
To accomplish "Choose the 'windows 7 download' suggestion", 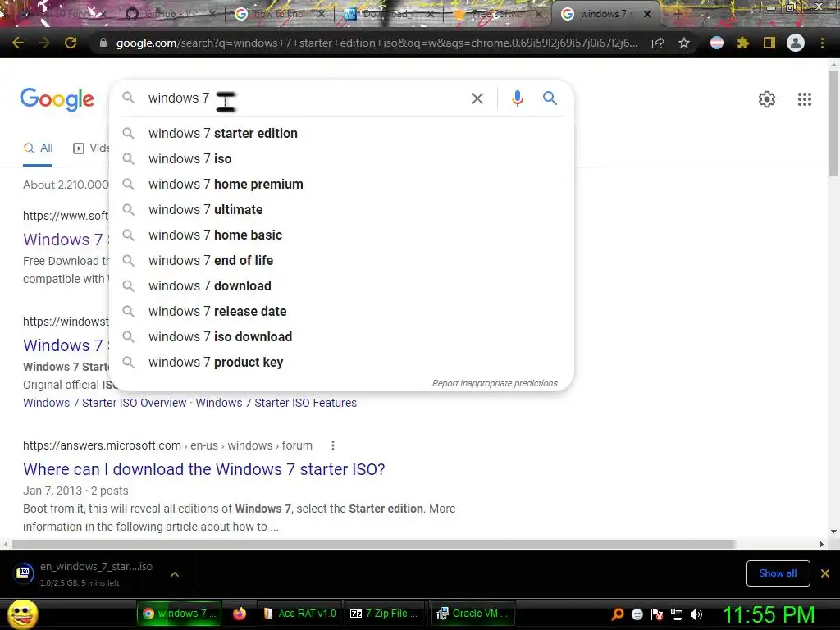I will coord(341,286).
